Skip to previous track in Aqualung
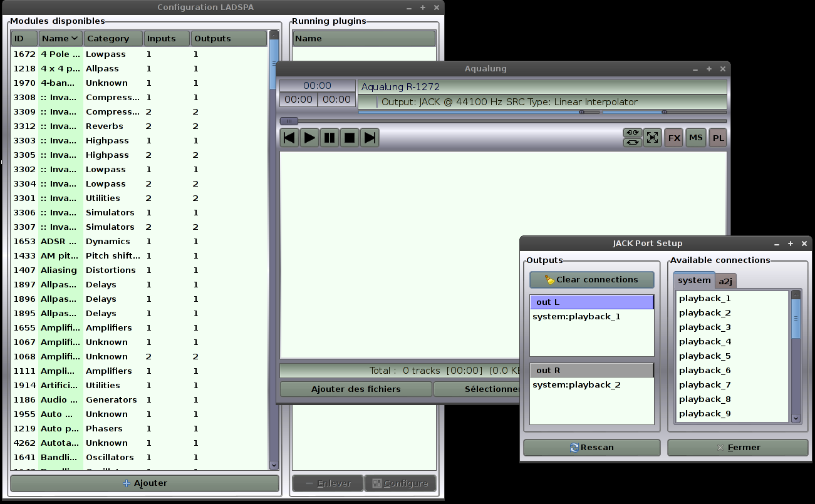The height and width of the screenshot is (504, 815). click(x=289, y=138)
